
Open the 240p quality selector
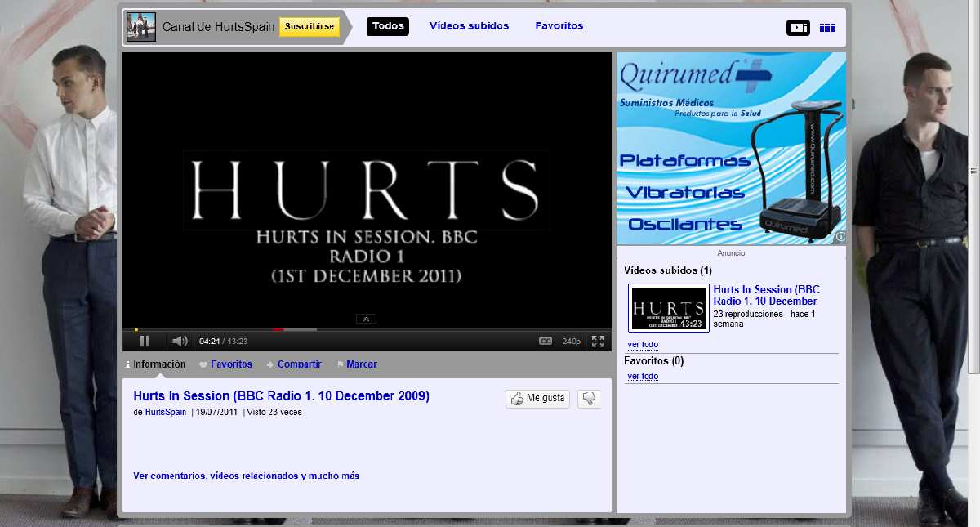pyautogui.click(x=570, y=341)
